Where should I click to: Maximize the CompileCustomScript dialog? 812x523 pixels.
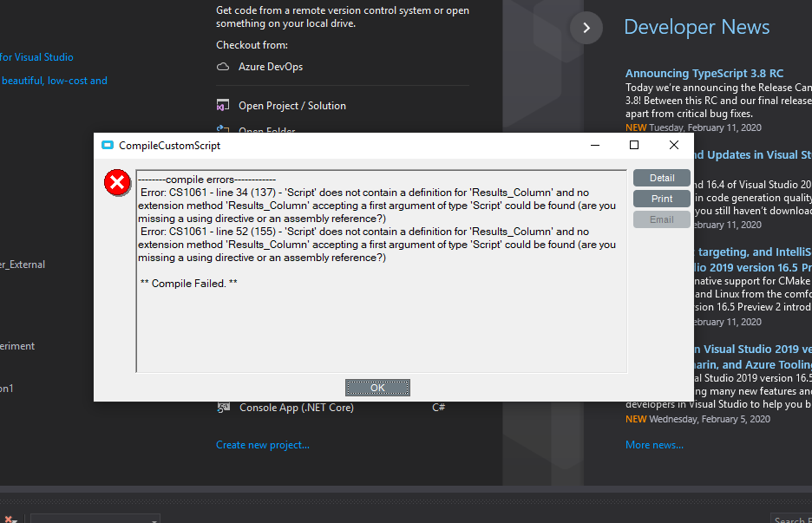coord(634,145)
